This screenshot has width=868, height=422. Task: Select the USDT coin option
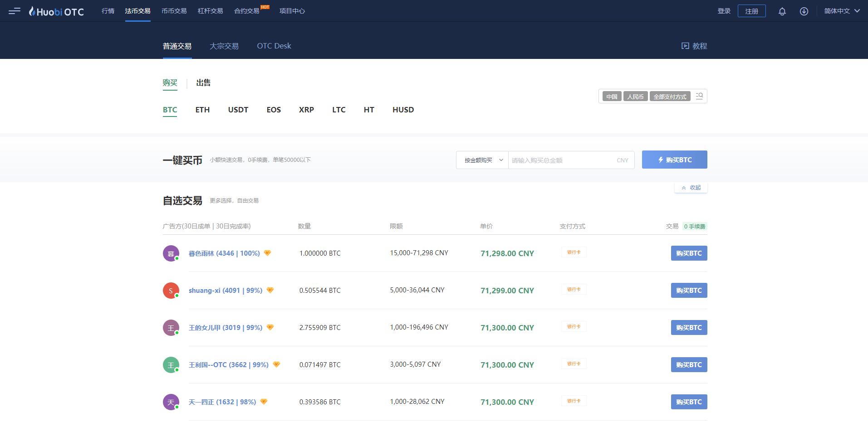point(238,110)
